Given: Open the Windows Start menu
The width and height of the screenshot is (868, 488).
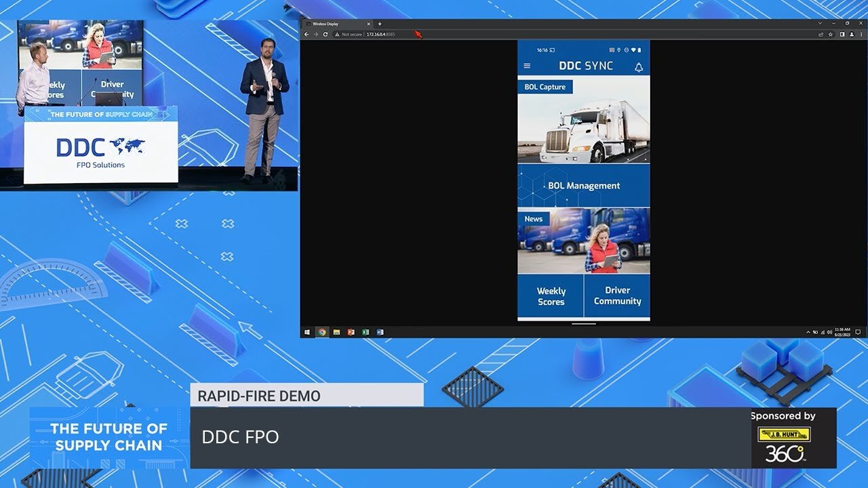Looking at the screenshot, I should [x=307, y=332].
